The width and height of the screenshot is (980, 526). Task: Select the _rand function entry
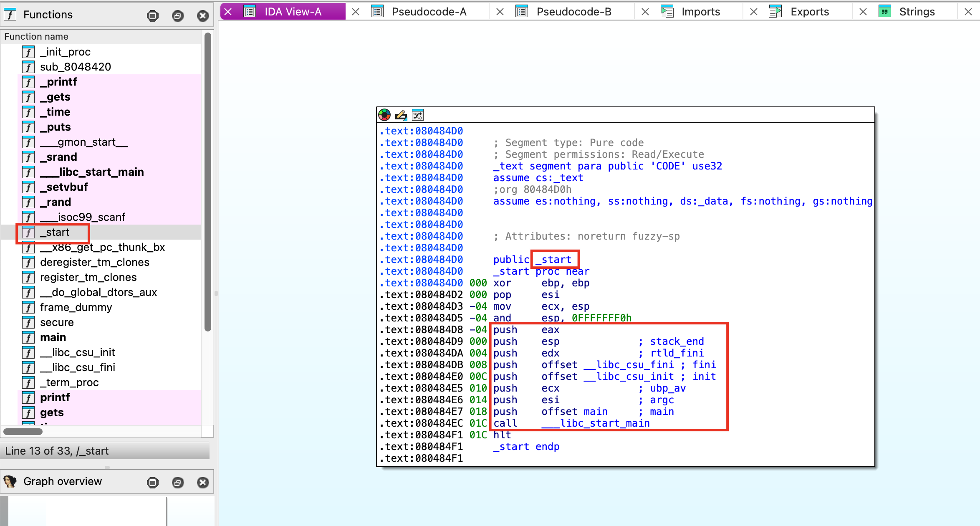(102, 202)
